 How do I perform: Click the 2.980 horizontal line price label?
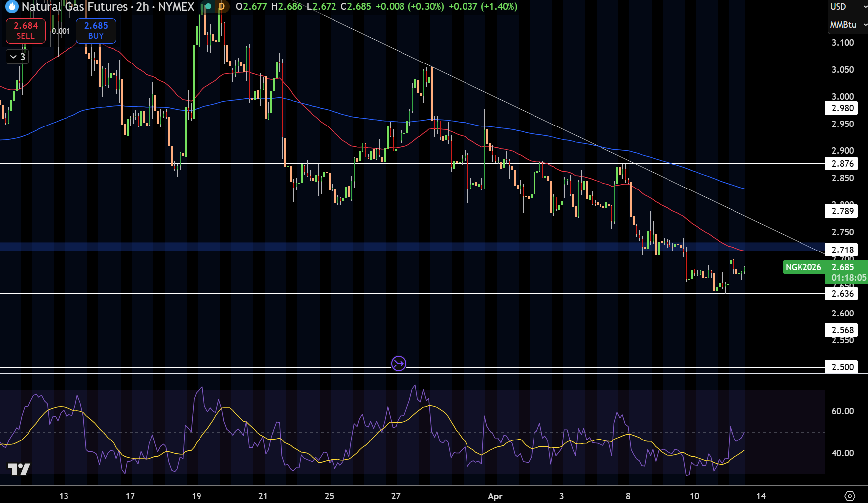pyautogui.click(x=842, y=108)
